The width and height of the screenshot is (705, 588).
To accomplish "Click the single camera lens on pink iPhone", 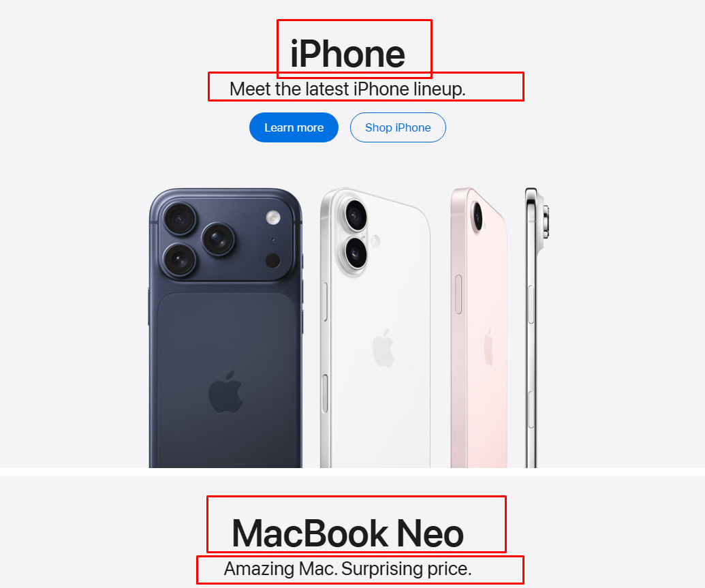I will pyautogui.click(x=477, y=217).
